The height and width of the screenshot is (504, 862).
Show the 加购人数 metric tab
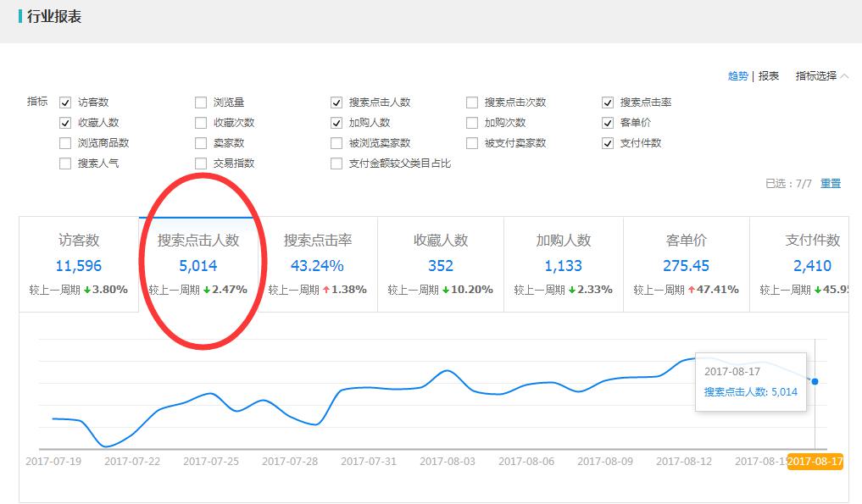(x=563, y=263)
